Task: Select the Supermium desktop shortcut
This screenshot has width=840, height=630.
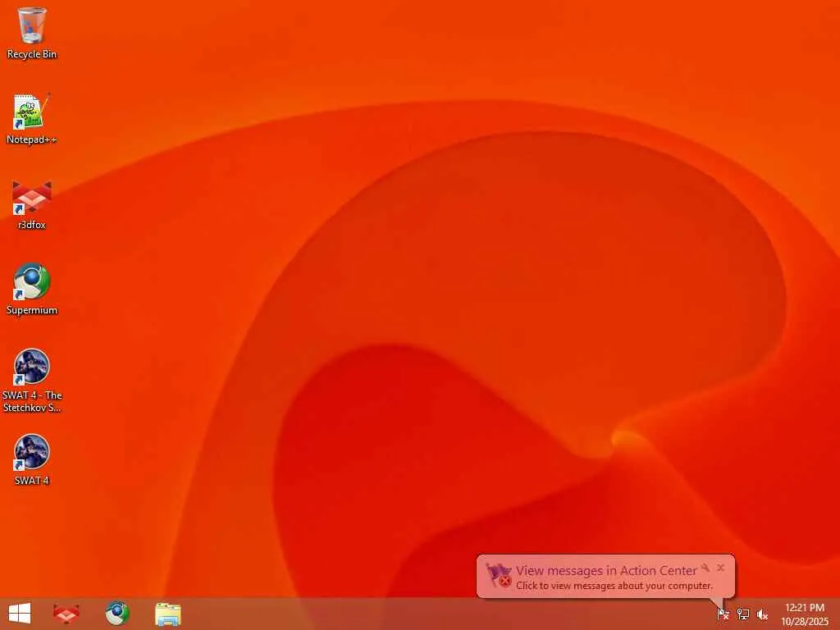Action: click(32, 290)
